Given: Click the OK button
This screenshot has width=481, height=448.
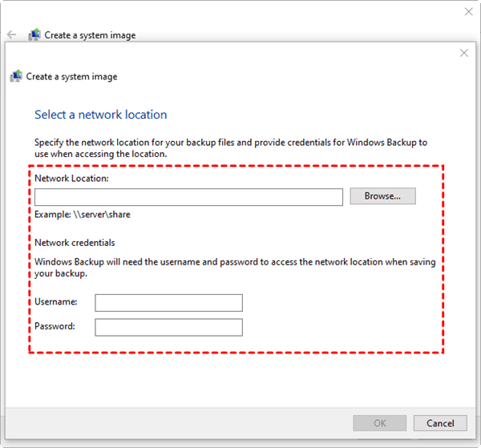Looking at the screenshot, I should [380, 423].
